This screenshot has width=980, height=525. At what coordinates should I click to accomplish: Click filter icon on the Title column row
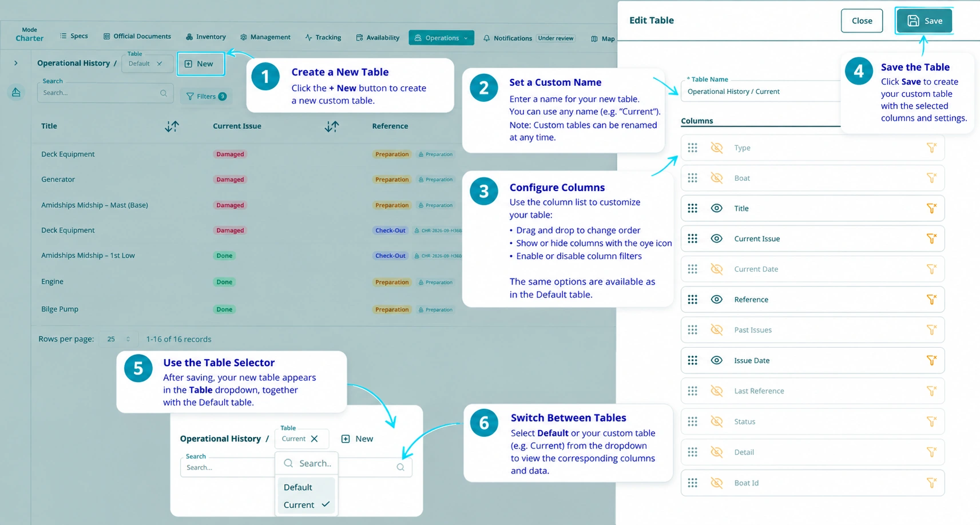(931, 209)
